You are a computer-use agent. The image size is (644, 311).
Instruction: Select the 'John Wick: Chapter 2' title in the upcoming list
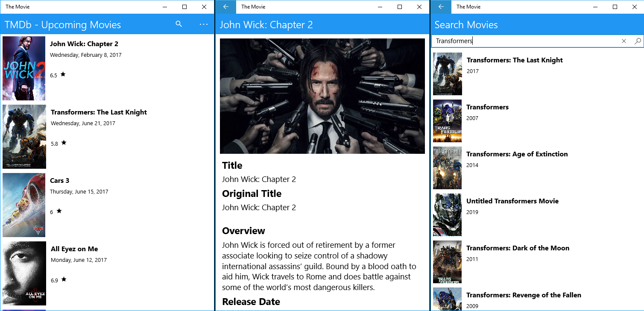pyautogui.click(x=84, y=44)
